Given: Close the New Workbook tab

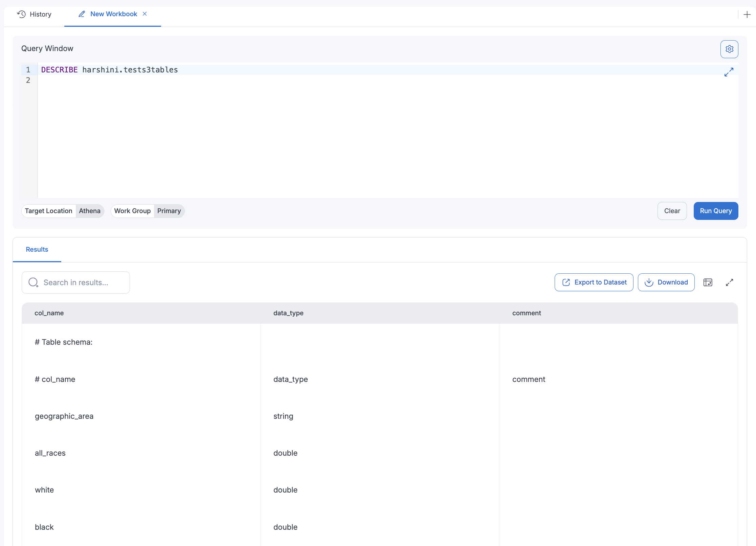Looking at the screenshot, I should (145, 14).
